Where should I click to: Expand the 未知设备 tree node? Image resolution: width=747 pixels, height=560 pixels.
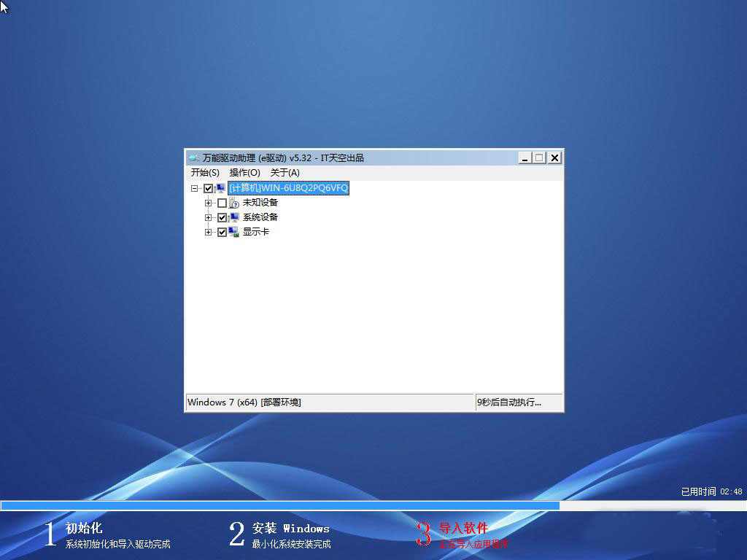point(209,203)
